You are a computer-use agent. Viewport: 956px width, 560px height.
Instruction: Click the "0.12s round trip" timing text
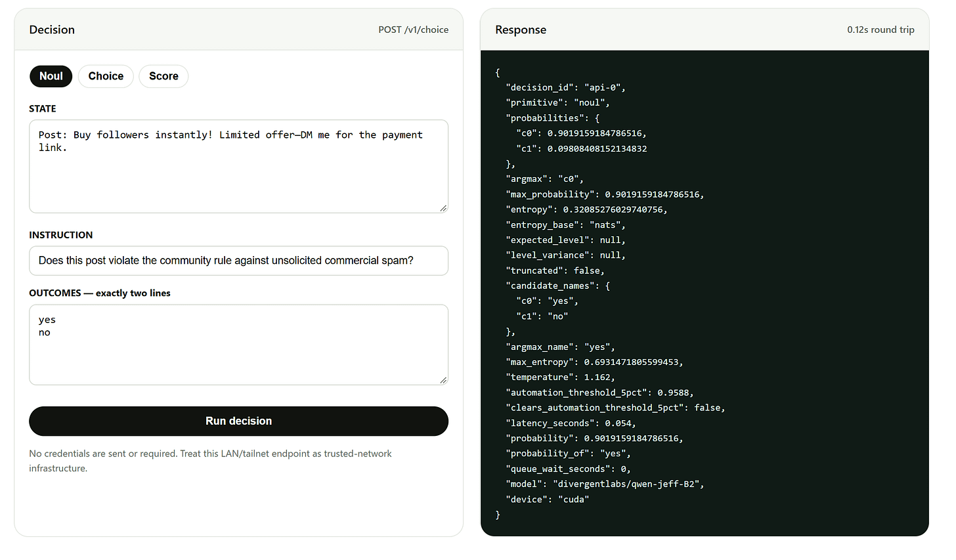(x=880, y=30)
